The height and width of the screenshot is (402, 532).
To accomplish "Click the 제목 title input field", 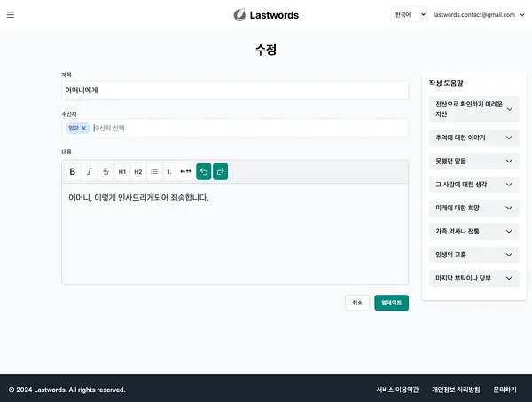I will click(235, 91).
